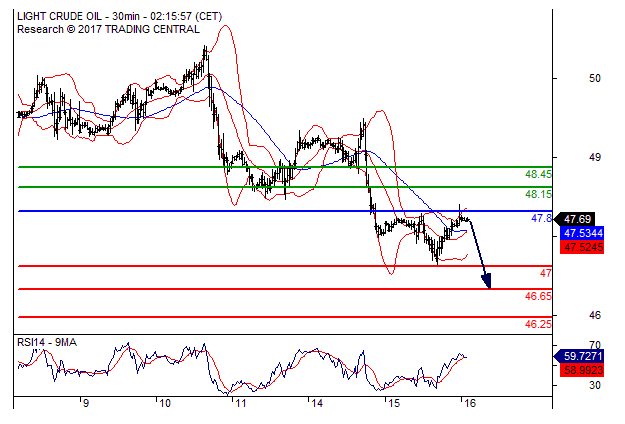Click the price axis label 49
Viewport: 625px width, 424px height.
click(x=594, y=157)
